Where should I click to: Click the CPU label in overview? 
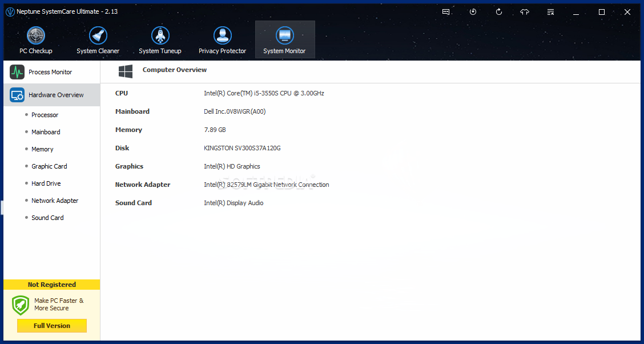[122, 93]
